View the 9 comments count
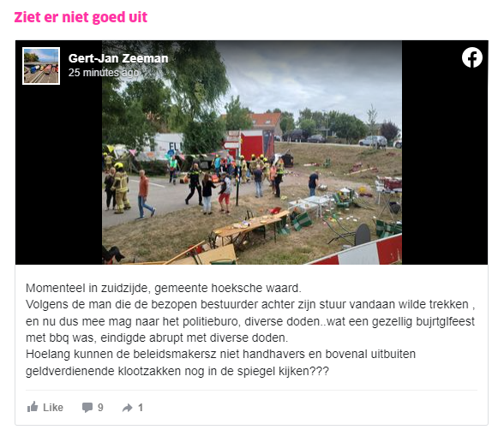The width and height of the screenshot is (504, 430). (x=100, y=408)
